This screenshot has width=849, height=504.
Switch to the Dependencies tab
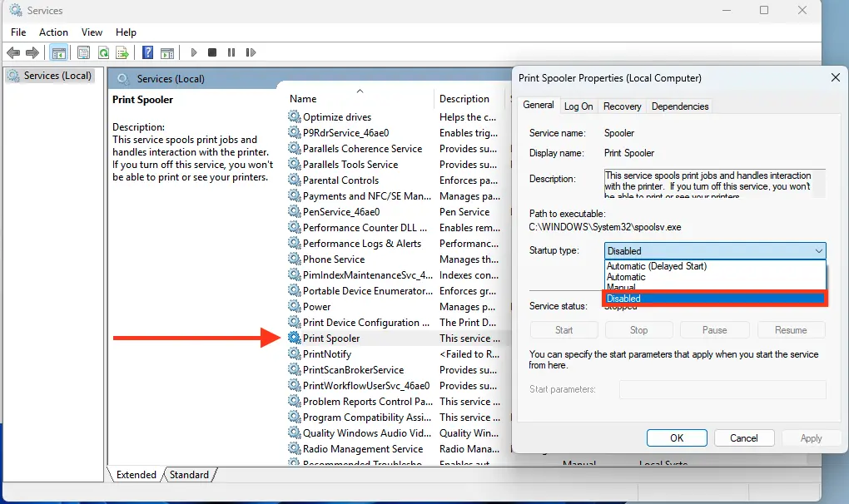click(x=680, y=106)
